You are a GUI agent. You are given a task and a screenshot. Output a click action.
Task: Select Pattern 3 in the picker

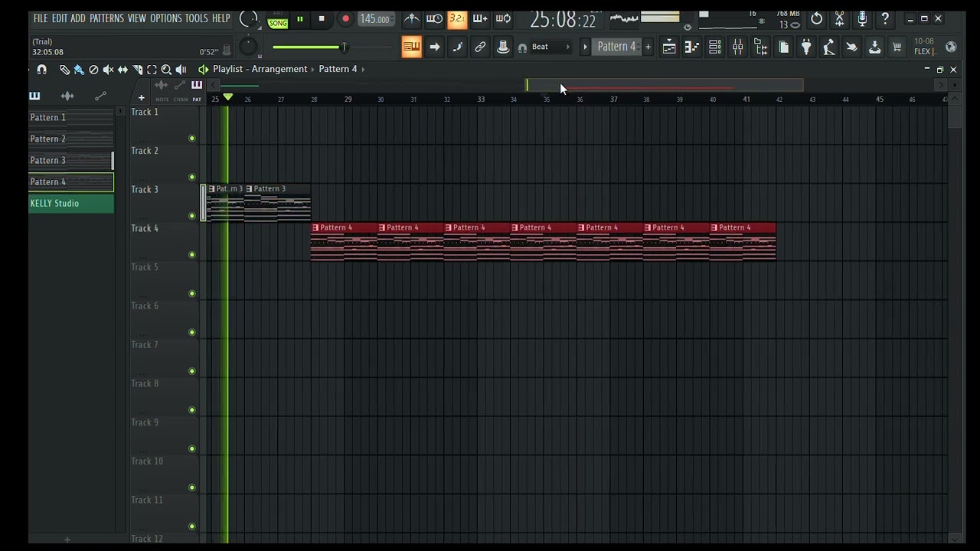(x=71, y=161)
